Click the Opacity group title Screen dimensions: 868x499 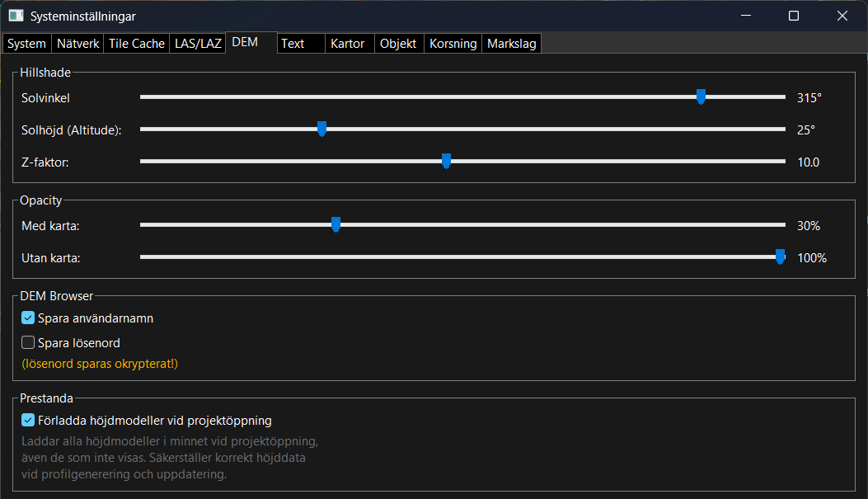point(41,200)
